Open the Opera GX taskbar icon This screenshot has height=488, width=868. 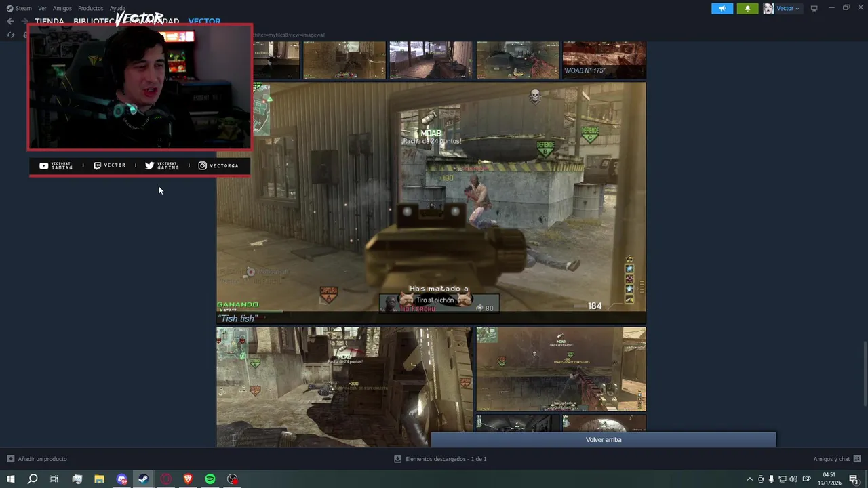point(166,479)
